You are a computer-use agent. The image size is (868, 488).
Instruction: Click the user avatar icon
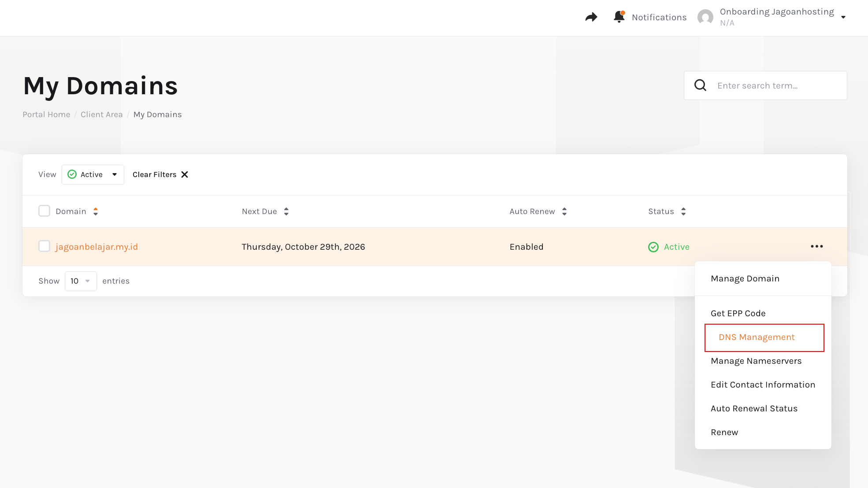705,17
